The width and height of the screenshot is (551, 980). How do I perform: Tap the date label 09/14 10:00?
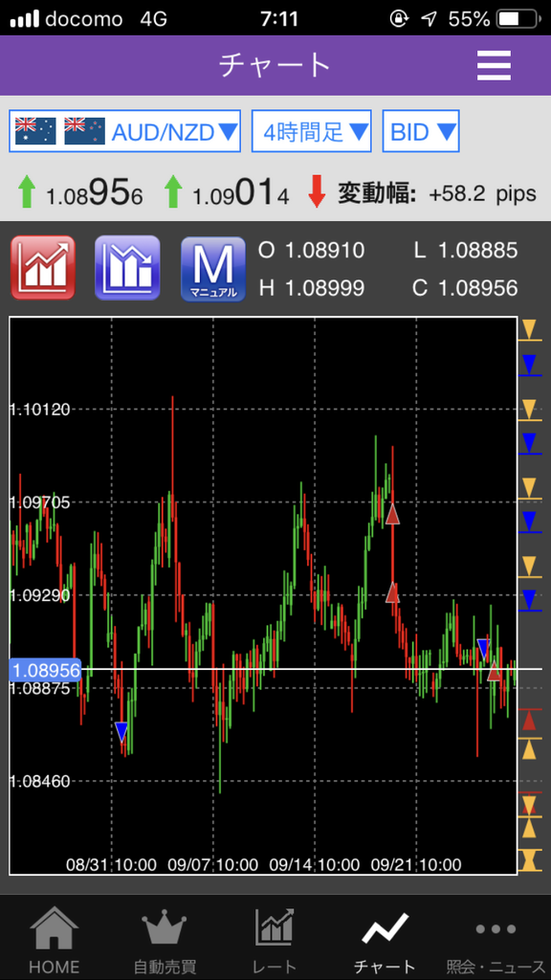(314, 865)
